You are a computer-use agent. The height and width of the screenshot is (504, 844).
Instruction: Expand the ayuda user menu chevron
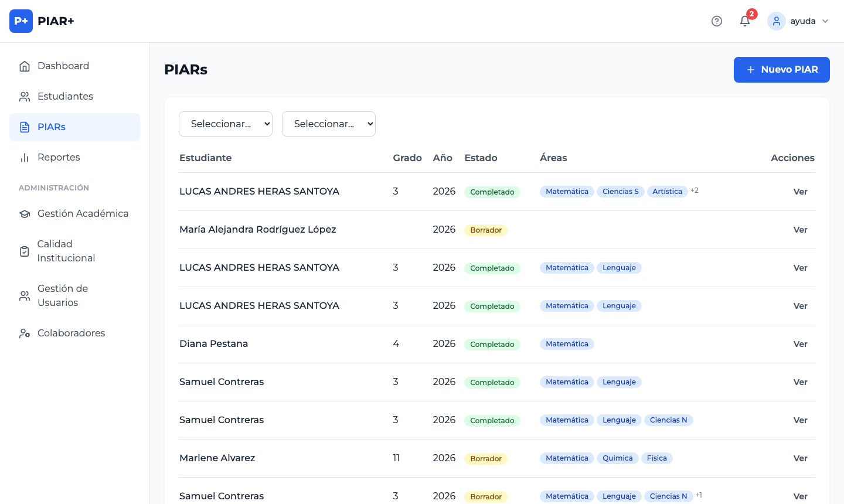[x=825, y=21]
